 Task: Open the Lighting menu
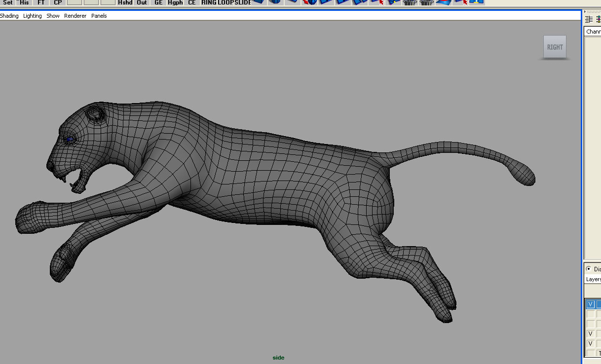click(33, 16)
